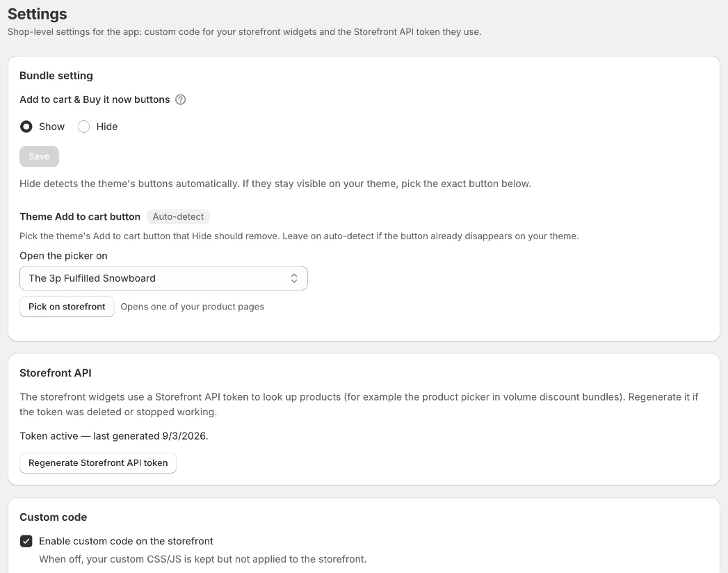The image size is (728, 573).
Task: Click 'Opens one of your product pages' text
Action: [192, 307]
